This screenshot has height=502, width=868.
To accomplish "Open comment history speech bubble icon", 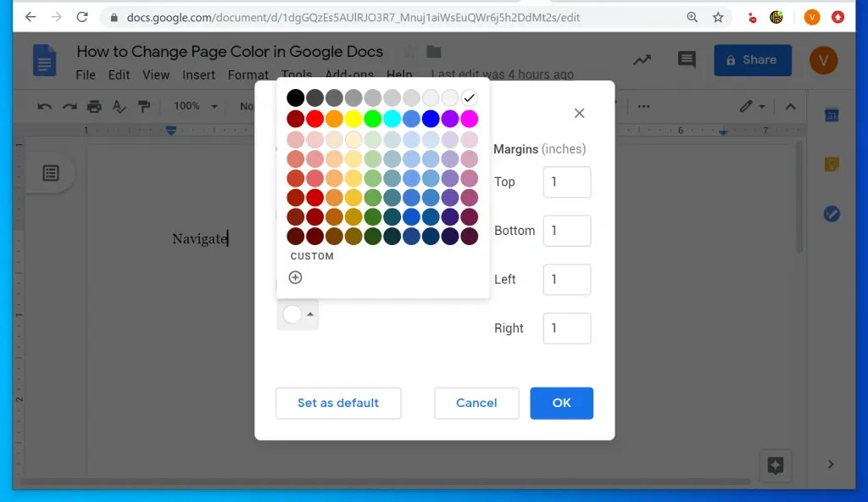I will coord(687,59).
